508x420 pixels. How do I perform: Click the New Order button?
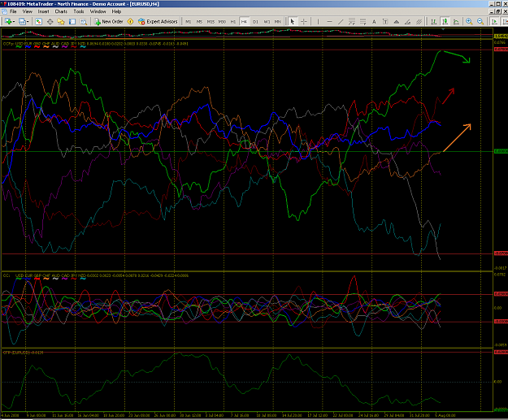click(109, 21)
